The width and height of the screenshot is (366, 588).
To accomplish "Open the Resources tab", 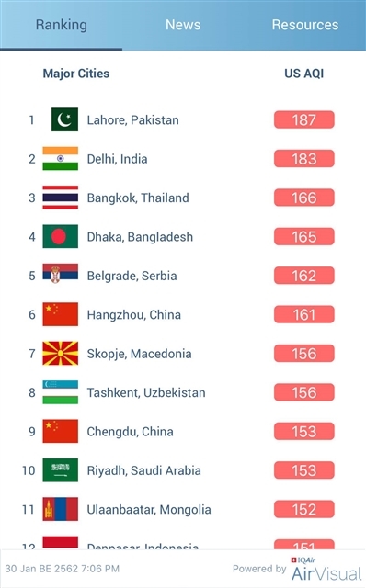I will coord(304,25).
